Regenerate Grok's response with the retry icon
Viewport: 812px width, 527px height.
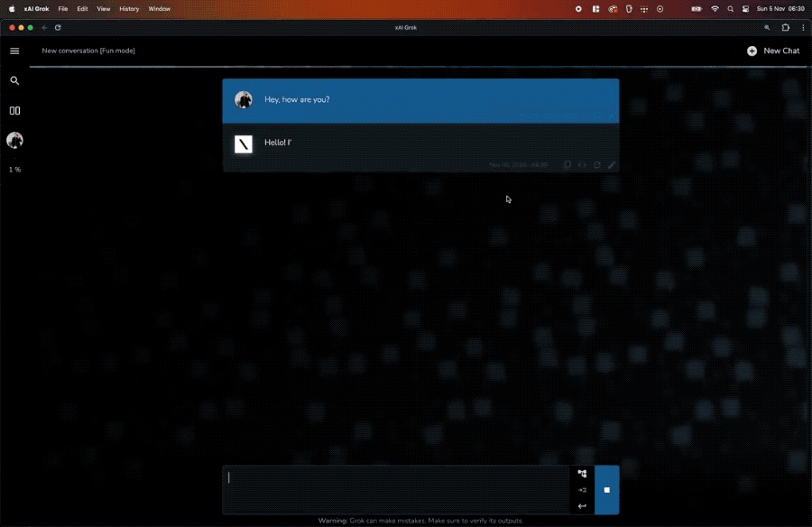[x=597, y=164]
